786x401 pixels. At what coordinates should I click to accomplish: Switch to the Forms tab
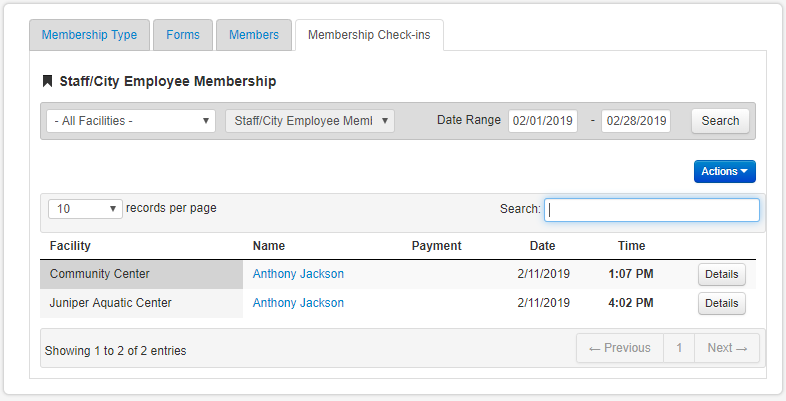click(182, 35)
